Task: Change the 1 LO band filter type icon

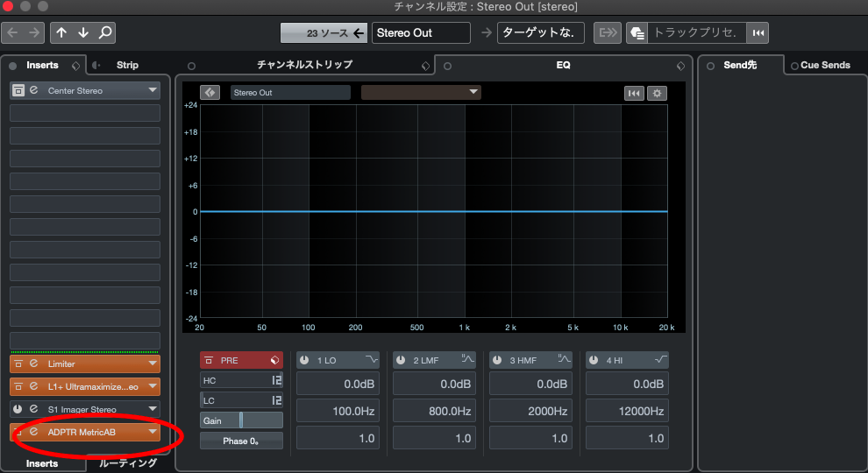Action: 372,360
